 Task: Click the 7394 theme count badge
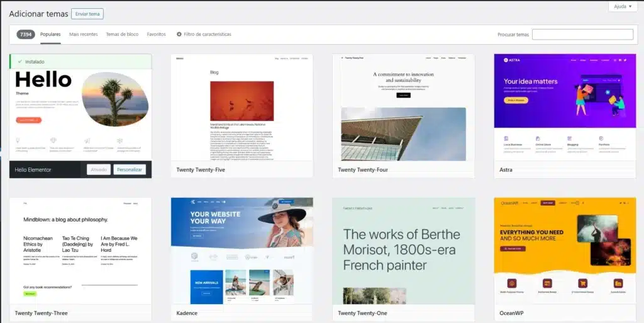[x=25, y=35]
